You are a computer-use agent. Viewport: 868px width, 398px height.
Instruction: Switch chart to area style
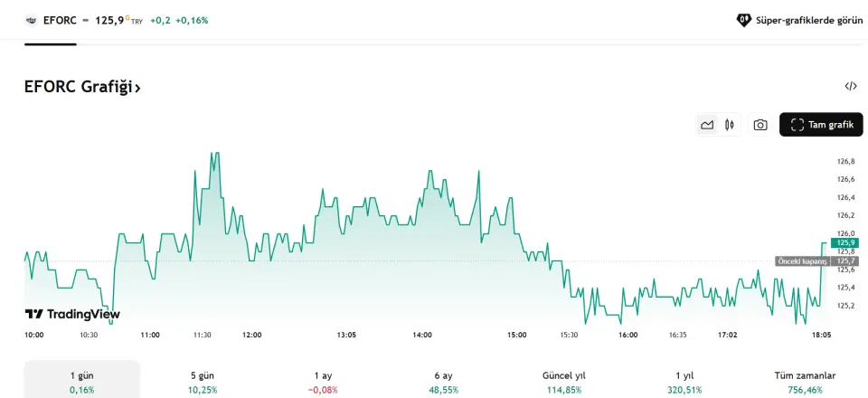coord(707,125)
